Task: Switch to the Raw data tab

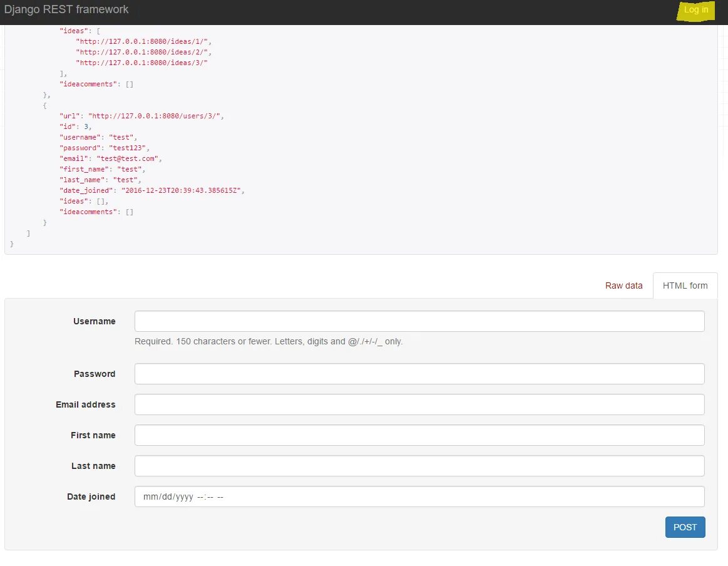Action: click(623, 286)
